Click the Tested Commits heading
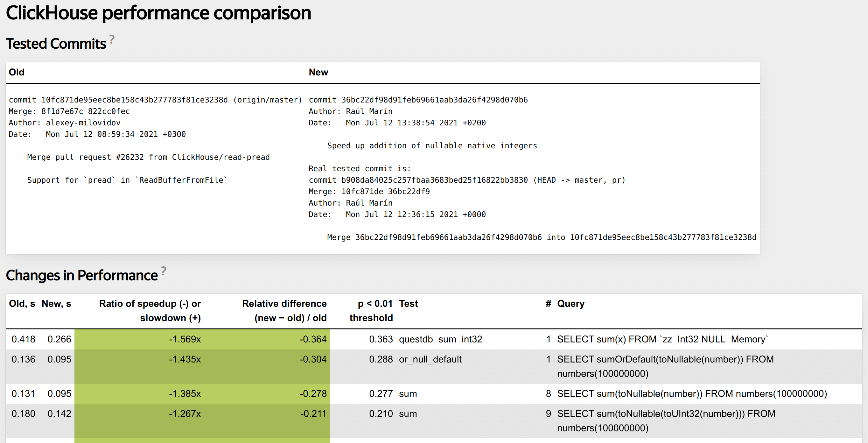 56,44
